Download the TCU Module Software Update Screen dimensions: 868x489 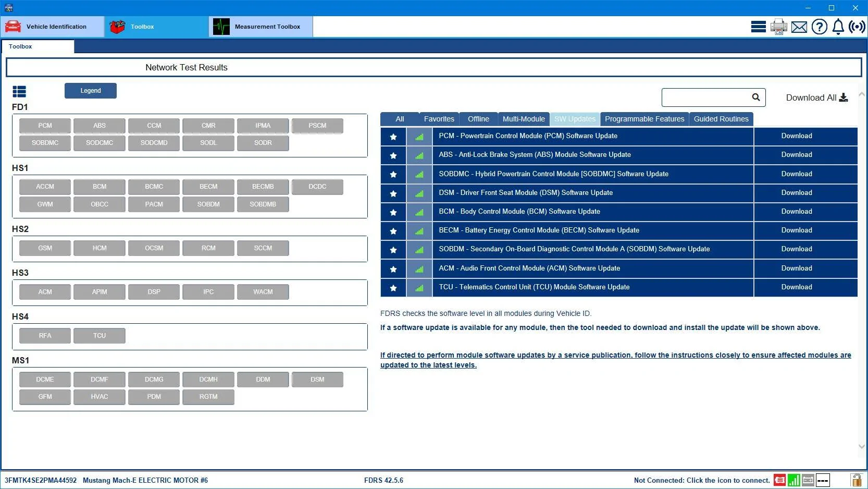coord(797,287)
